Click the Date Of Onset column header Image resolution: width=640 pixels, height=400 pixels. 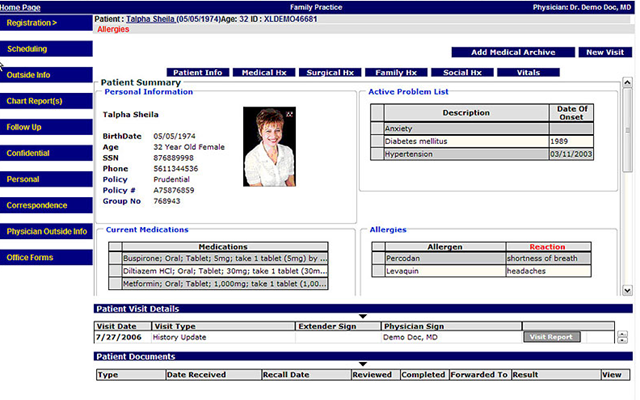pyautogui.click(x=571, y=113)
